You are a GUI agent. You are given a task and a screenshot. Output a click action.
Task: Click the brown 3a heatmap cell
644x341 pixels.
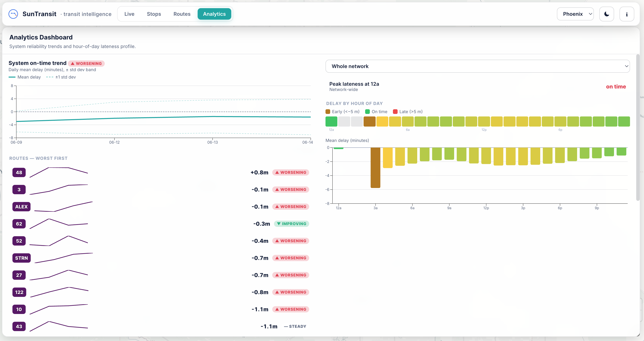369,122
